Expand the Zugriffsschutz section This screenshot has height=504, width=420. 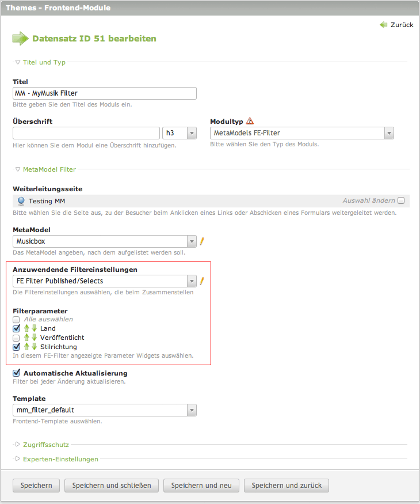tap(46, 445)
